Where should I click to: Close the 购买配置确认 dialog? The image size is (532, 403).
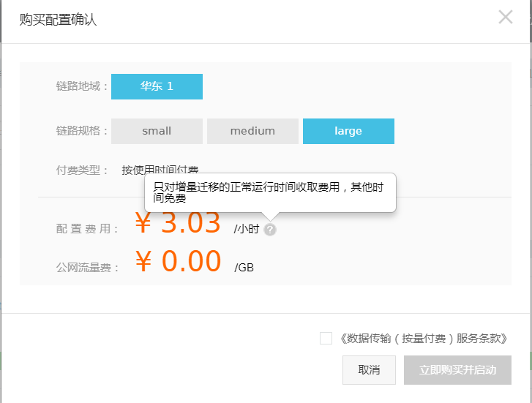click(x=505, y=17)
